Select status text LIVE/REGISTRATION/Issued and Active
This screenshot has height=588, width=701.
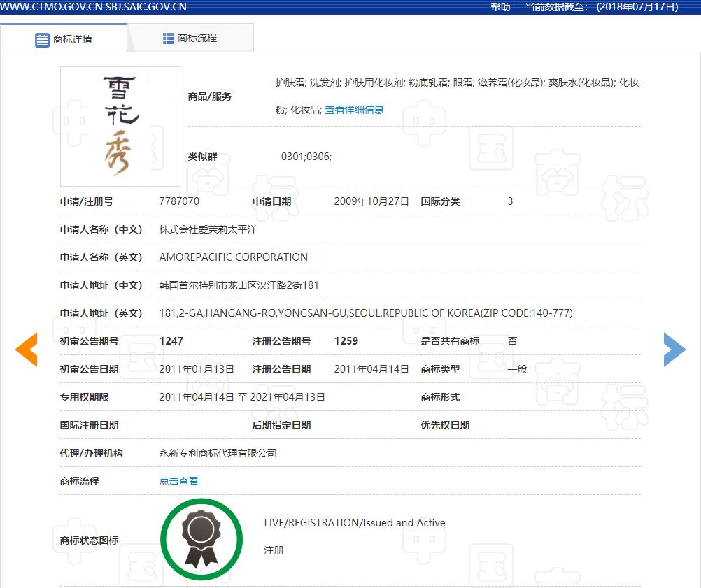pos(355,523)
